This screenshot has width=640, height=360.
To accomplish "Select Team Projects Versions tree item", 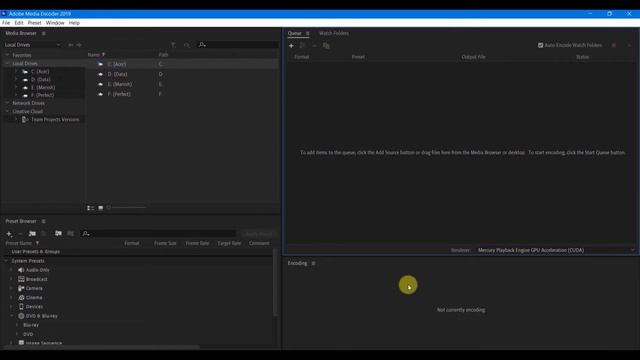I will [55, 120].
